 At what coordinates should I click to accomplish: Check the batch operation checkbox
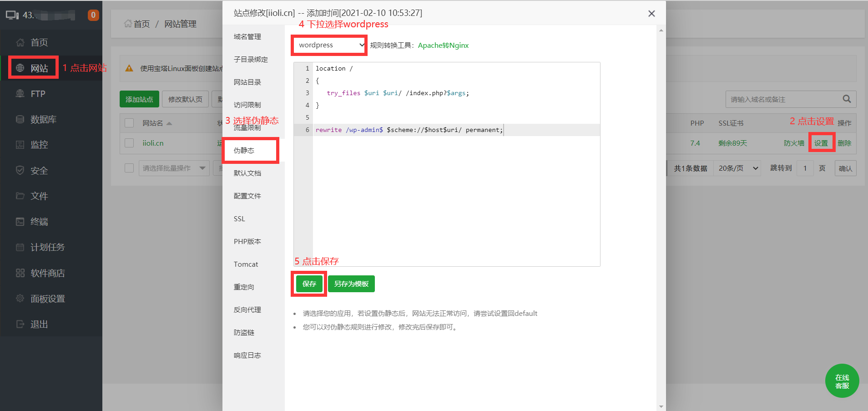(129, 168)
